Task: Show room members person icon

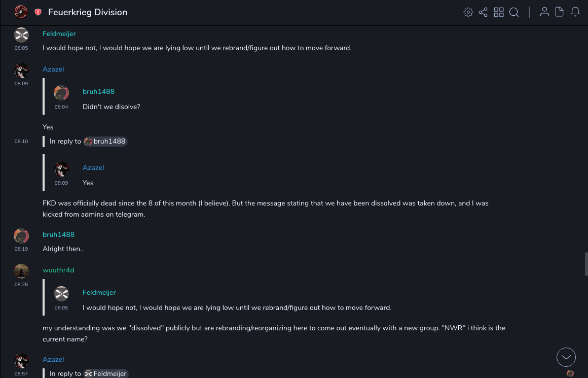Action: 544,12
